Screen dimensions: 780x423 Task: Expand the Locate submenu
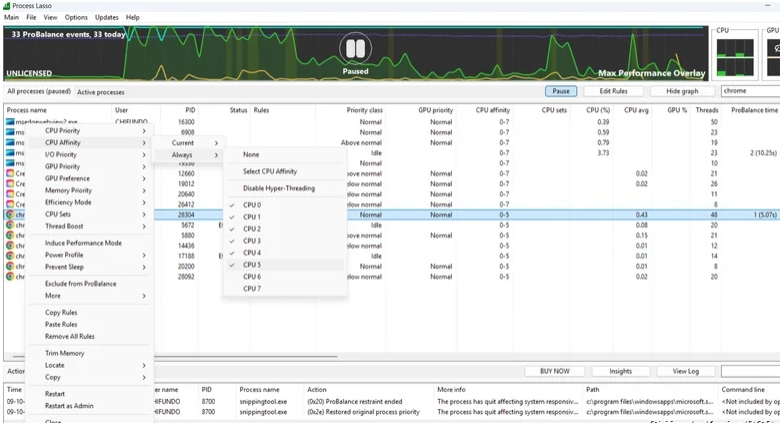click(90, 365)
